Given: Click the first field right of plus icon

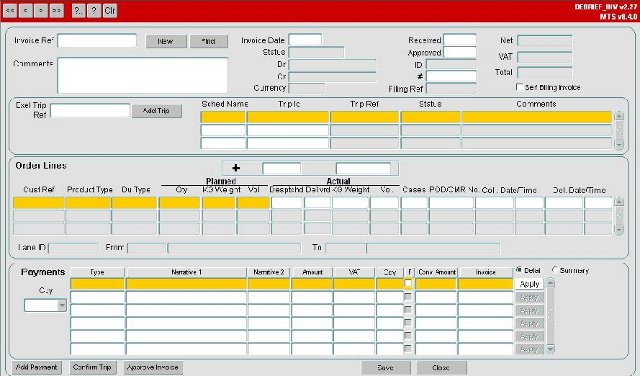Looking at the screenshot, I should coord(282,168).
